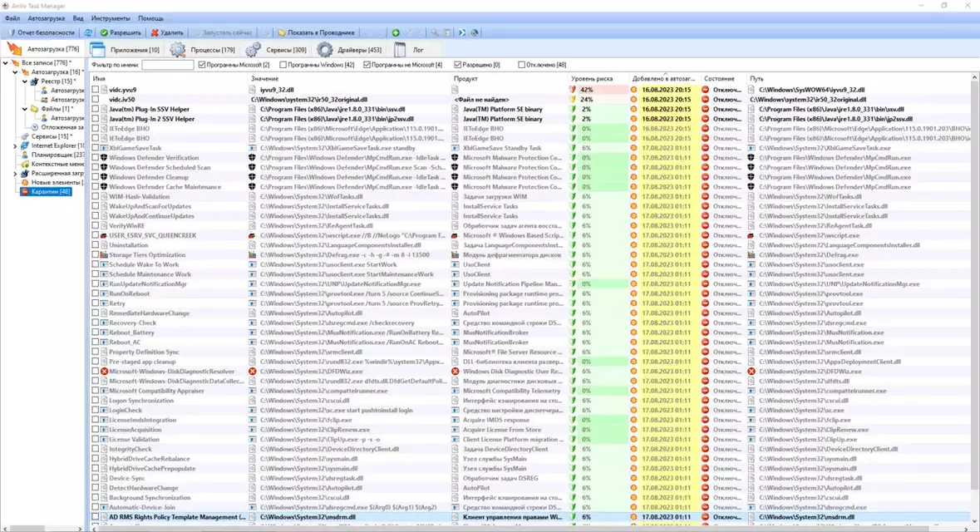Expand the Расширенная загрузка tree node
This screenshot has width=980, height=532.
pyautogui.click(x=15, y=173)
